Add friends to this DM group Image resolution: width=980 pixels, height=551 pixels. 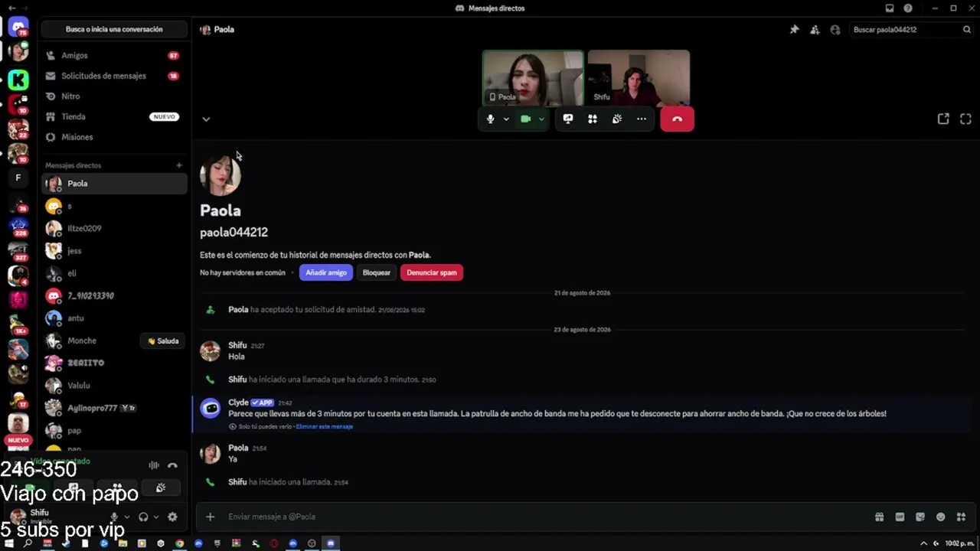tap(815, 30)
